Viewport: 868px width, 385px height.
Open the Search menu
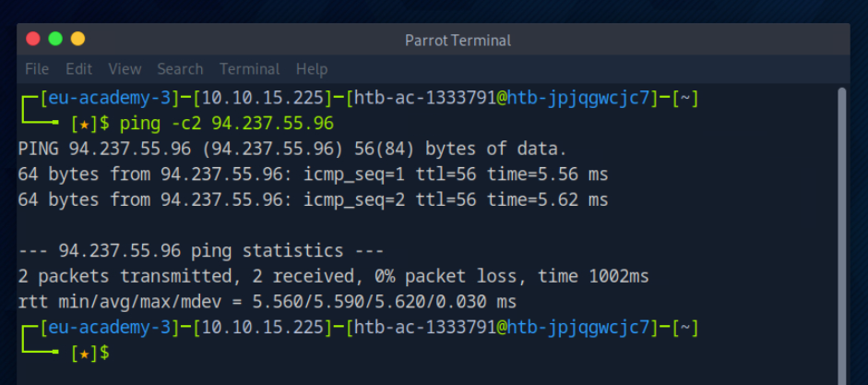(180, 69)
